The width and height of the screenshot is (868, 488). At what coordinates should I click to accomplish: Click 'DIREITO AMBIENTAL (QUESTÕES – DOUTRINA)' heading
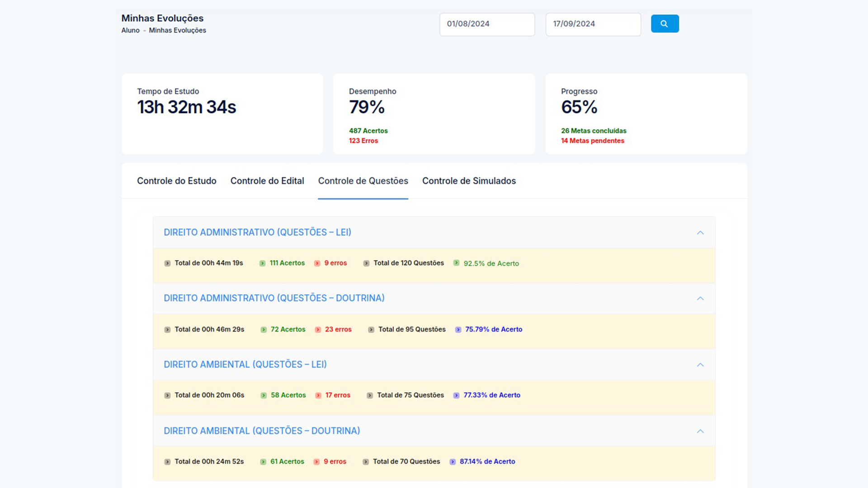[x=262, y=431]
